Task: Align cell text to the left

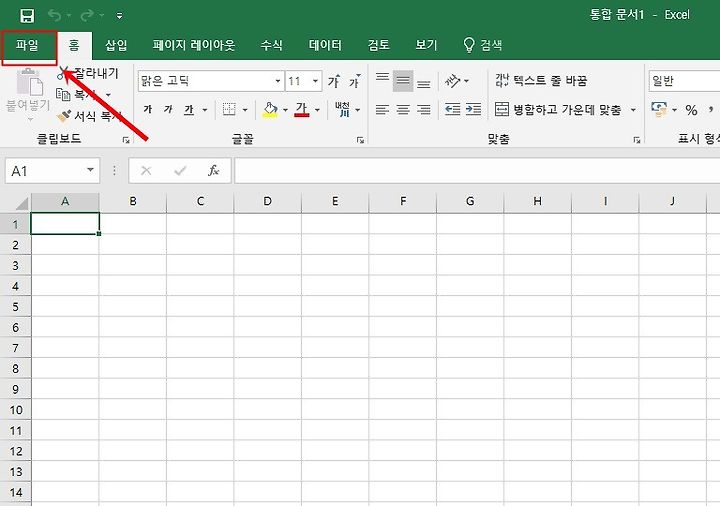Action: (x=382, y=109)
